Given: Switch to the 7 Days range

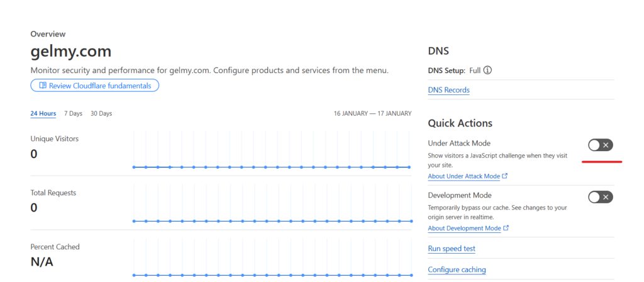Looking at the screenshot, I should click(73, 113).
